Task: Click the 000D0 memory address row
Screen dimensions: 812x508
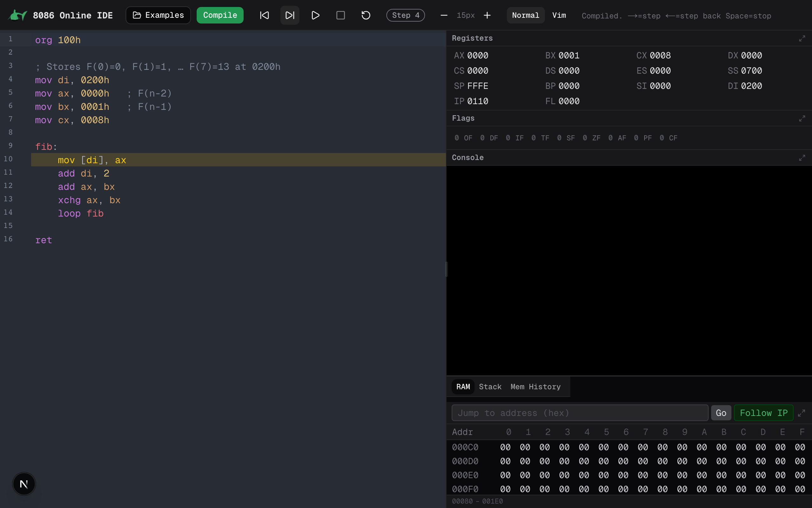Action: [629, 461]
